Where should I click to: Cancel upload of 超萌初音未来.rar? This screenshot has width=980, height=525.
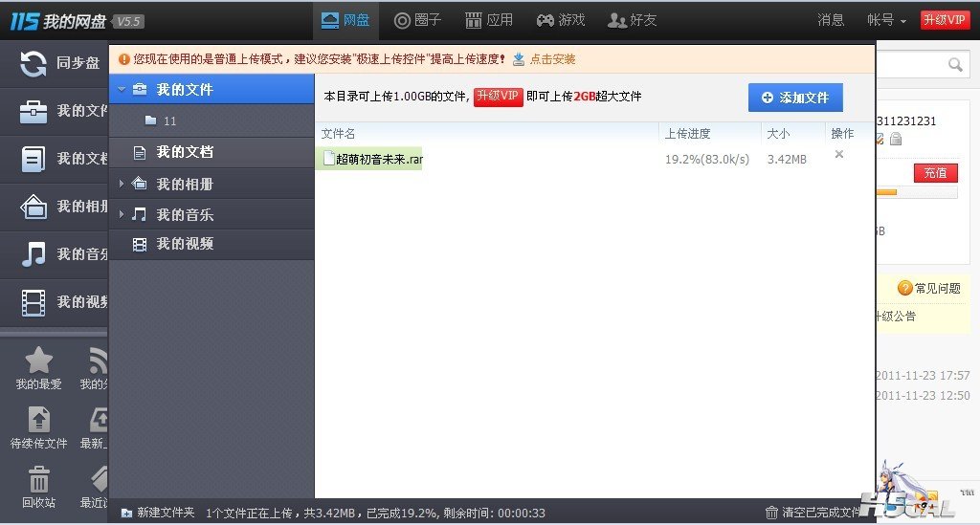839,155
